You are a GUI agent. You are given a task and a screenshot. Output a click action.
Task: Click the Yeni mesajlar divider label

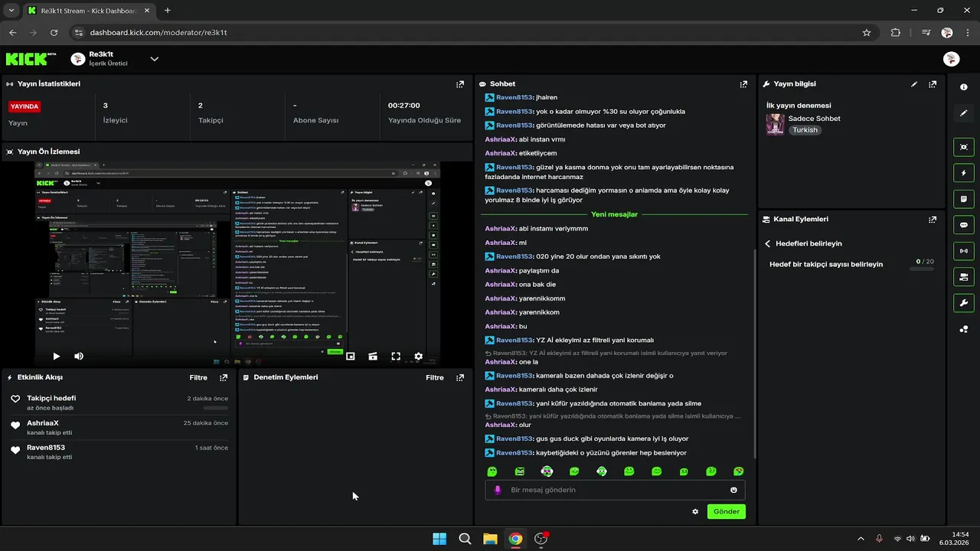pyautogui.click(x=614, y=214)
